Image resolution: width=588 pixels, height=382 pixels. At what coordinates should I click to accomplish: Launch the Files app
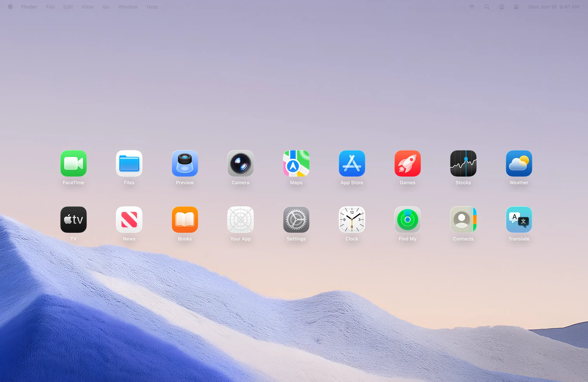tap(129, 163)
